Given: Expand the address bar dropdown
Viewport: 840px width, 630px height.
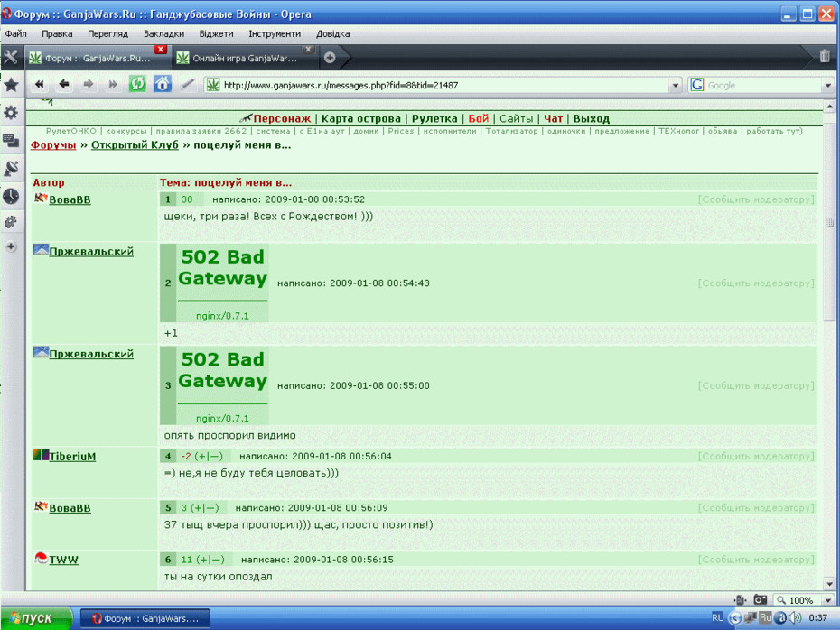Looking at the screenshot, I should (675, 85).
